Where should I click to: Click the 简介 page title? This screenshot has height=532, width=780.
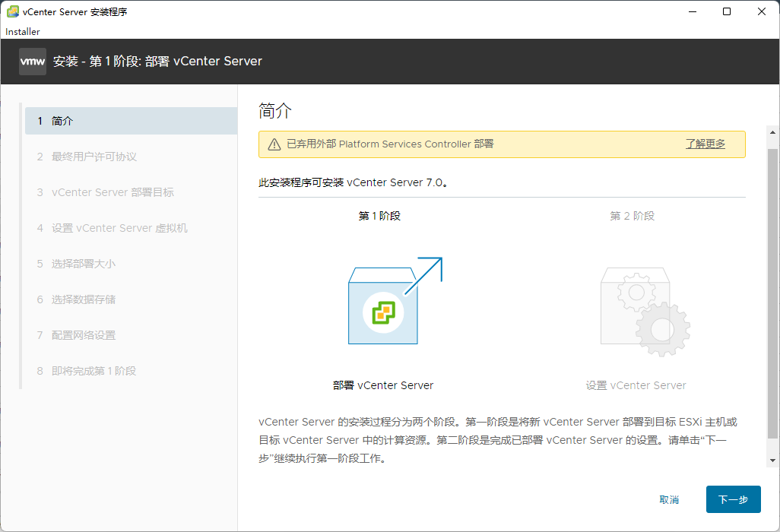275,110
